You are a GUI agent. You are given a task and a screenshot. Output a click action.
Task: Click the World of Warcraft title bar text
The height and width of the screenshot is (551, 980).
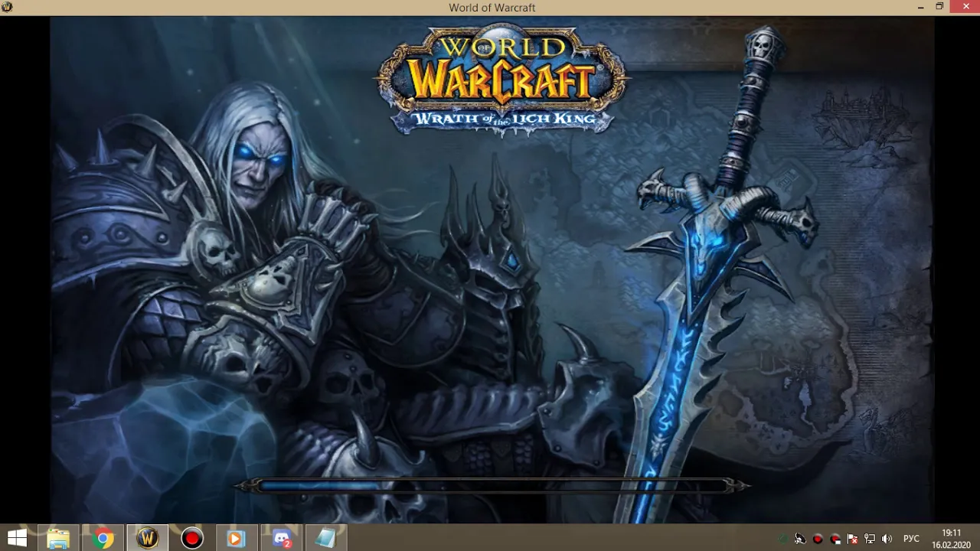point(492,8)
